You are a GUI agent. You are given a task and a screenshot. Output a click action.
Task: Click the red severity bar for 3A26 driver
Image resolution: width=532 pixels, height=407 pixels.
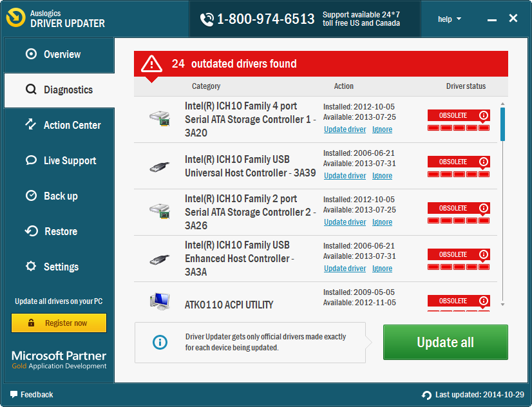(x=459, y=220)
